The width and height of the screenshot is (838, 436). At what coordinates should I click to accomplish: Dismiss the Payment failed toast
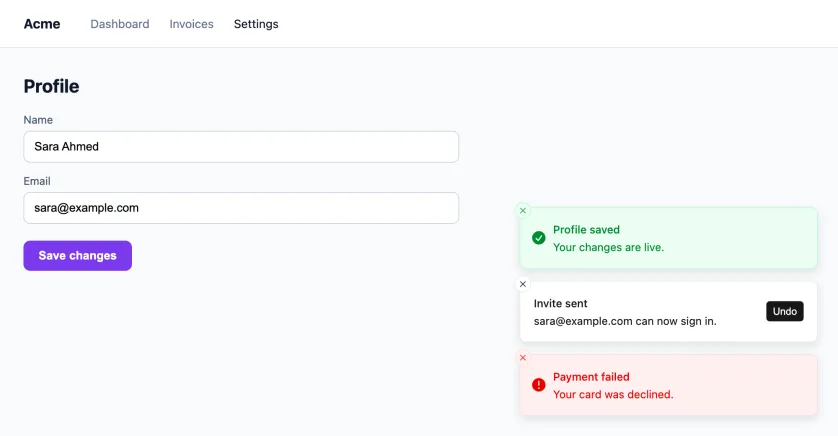pyautogui.click(x=523, y=358)
